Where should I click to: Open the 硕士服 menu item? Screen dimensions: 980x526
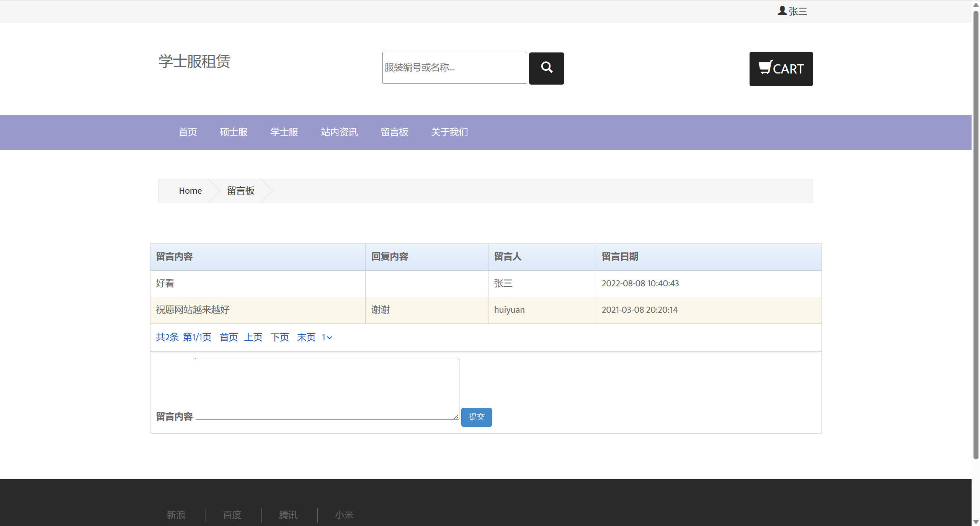[234, 132]
